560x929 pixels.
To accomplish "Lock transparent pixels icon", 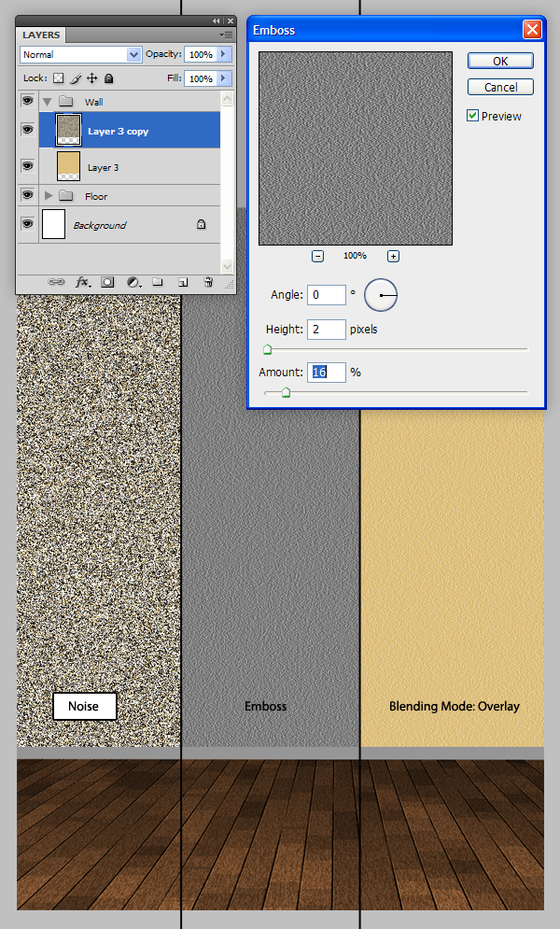I will (x=58, y=79).
